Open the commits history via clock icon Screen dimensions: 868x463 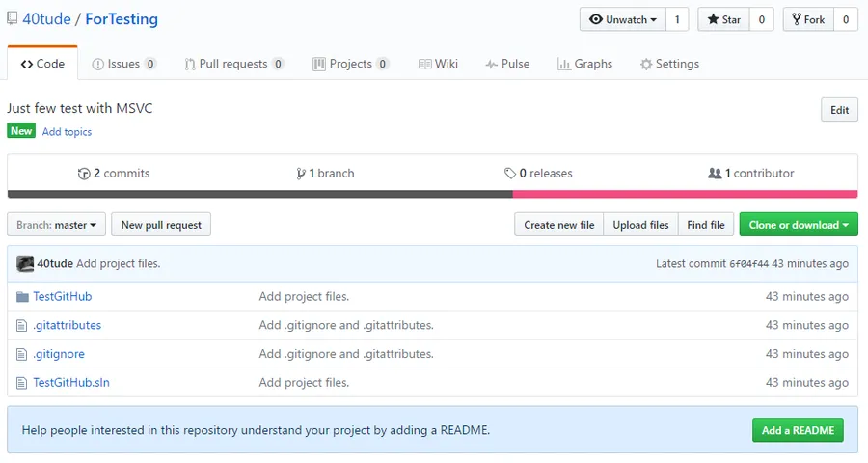click(84, 174)
